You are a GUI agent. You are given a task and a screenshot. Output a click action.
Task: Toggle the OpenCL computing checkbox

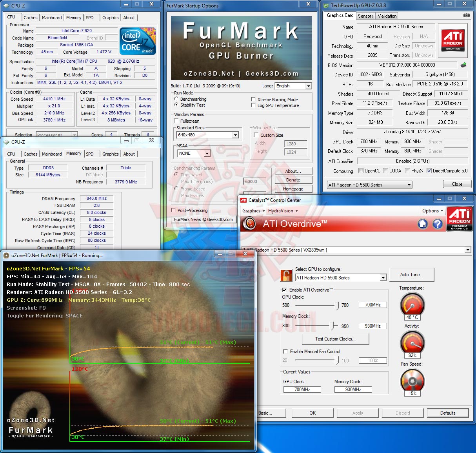[x=361, y=171]
